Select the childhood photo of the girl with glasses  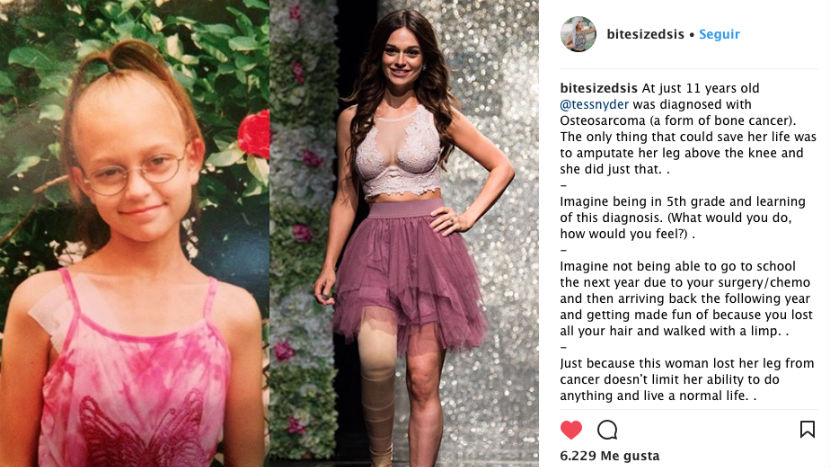click(134, 234)
